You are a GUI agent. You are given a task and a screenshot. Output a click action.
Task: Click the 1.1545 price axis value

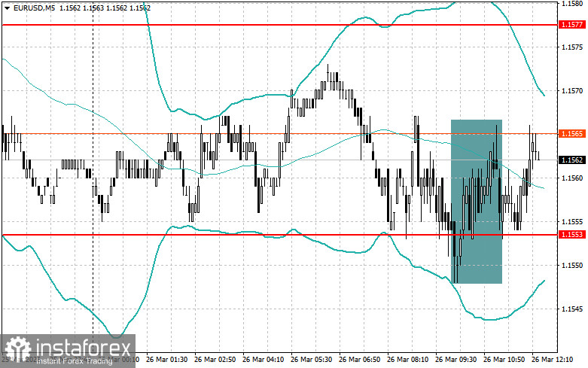point(572,309)
